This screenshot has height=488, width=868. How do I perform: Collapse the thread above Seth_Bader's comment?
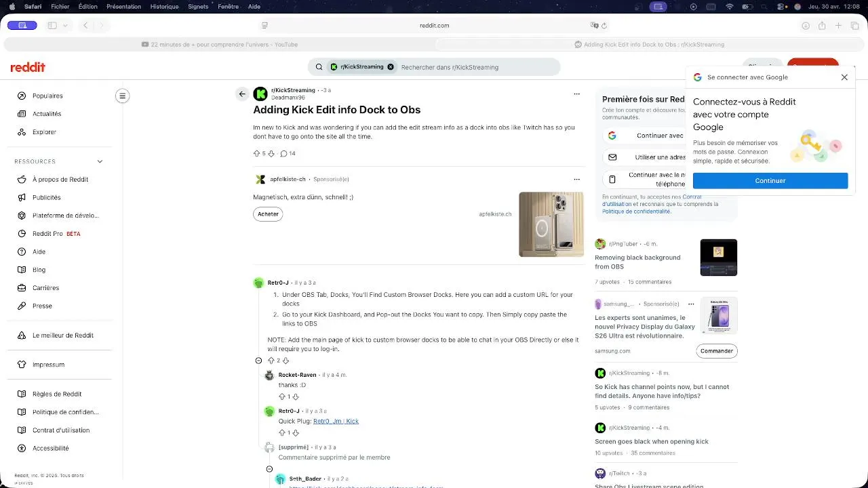[269, 469]
